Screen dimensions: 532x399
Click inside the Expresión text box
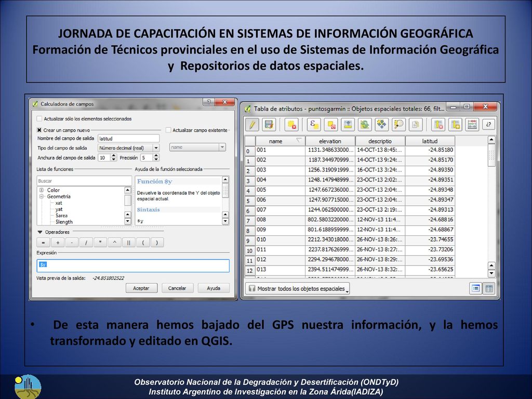point(133,265)
